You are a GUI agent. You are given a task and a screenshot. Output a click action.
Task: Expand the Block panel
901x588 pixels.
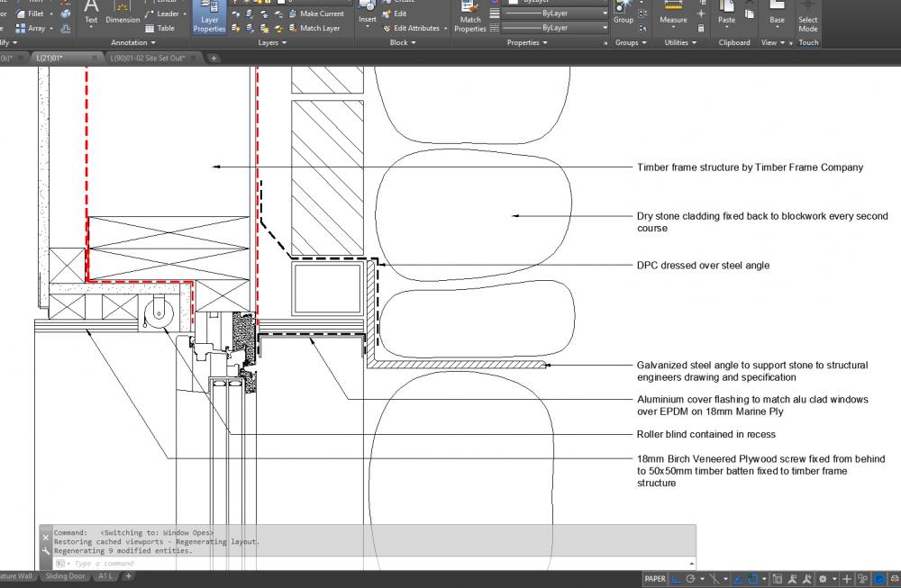(402, 42)
